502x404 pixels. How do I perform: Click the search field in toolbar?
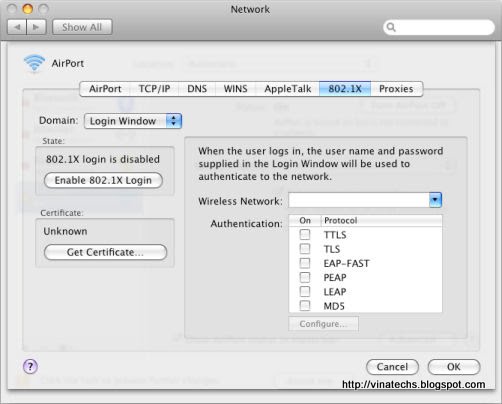coord(439,27)
